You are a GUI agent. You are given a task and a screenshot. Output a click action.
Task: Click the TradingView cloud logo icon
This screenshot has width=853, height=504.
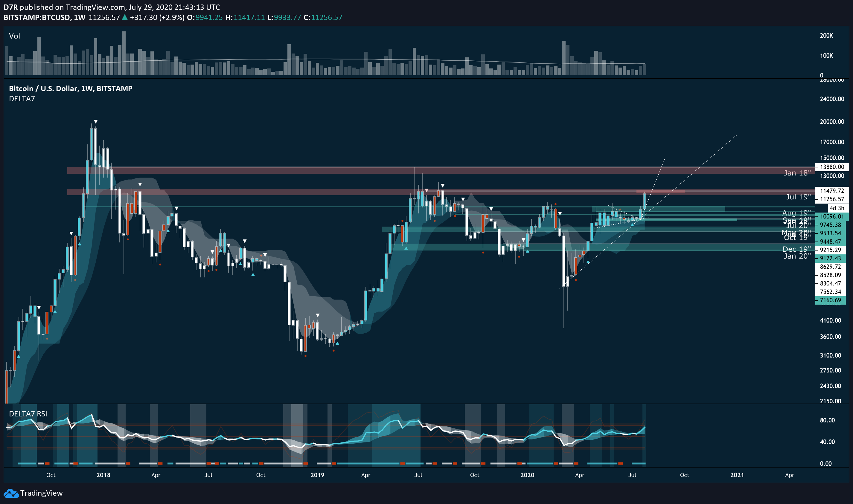11,493
